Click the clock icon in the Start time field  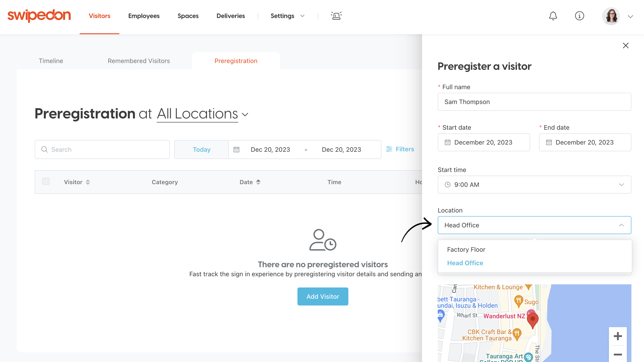point(448,185)
